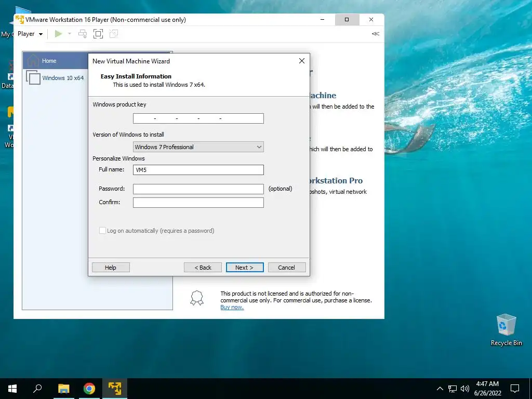
Task: Open the power options arrow beside play
Action: (x=70, y=34)
